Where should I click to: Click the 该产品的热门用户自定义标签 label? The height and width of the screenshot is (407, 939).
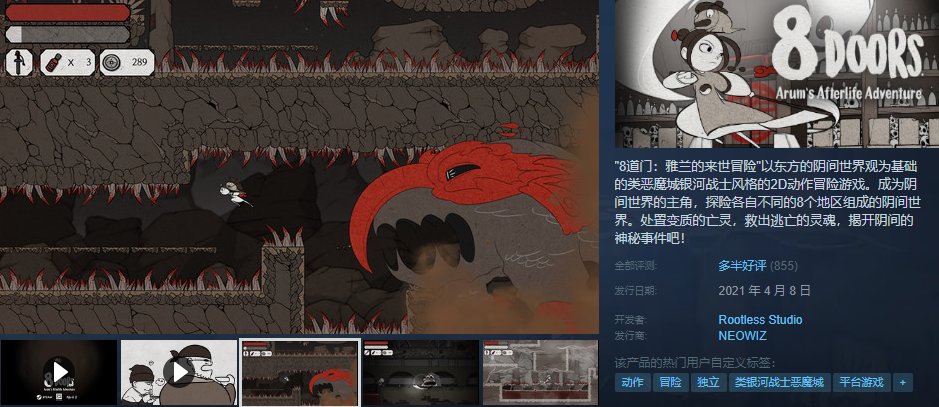695,363
